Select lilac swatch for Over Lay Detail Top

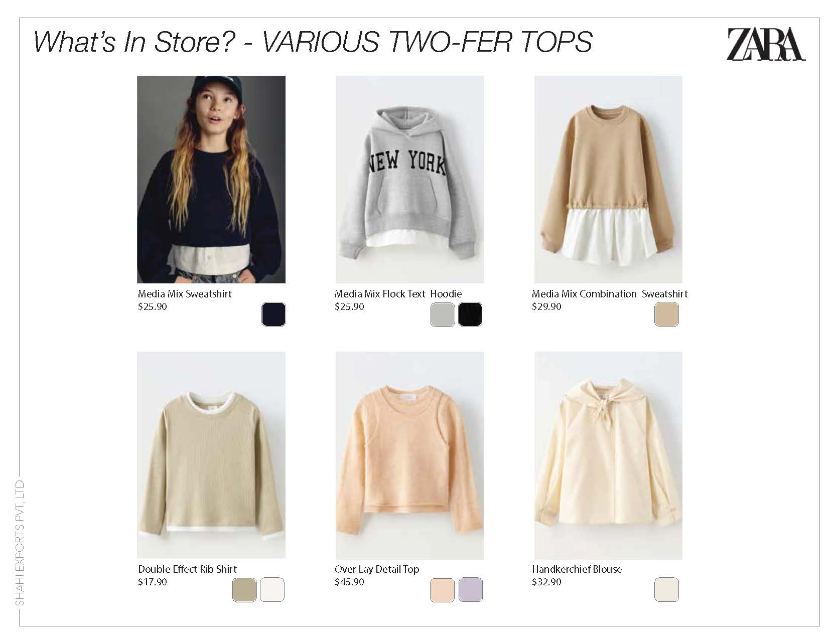[x=470, y=589]
